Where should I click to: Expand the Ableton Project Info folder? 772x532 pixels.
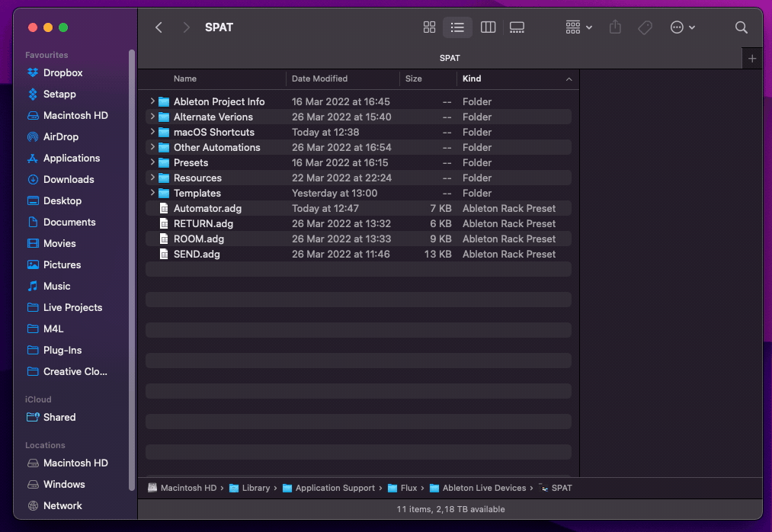coord(152,101)
